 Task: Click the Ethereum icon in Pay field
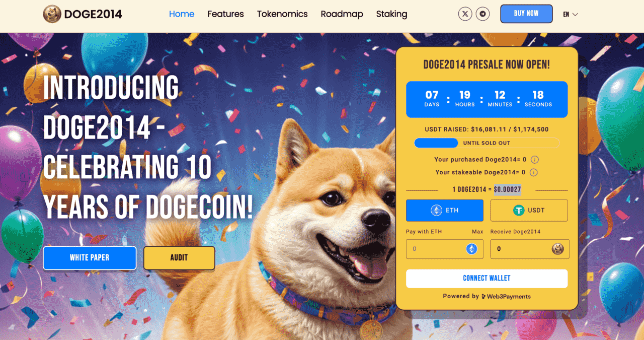coord(471,249)
